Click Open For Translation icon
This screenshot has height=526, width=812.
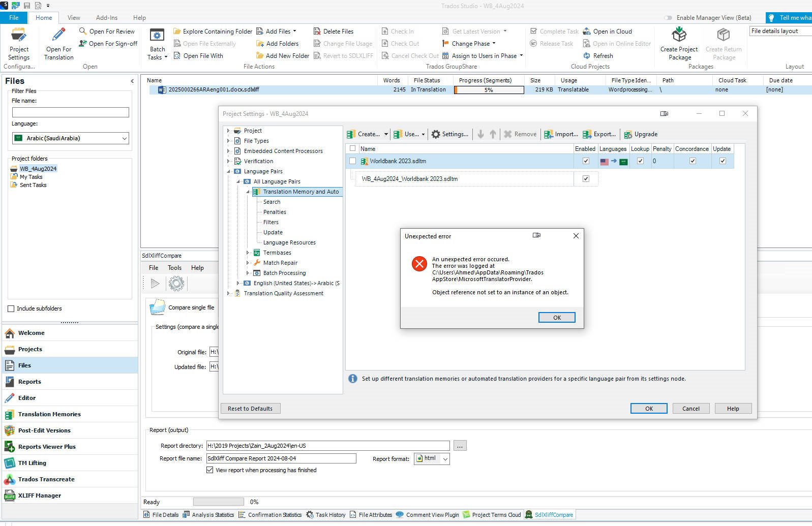pos(59,35)
